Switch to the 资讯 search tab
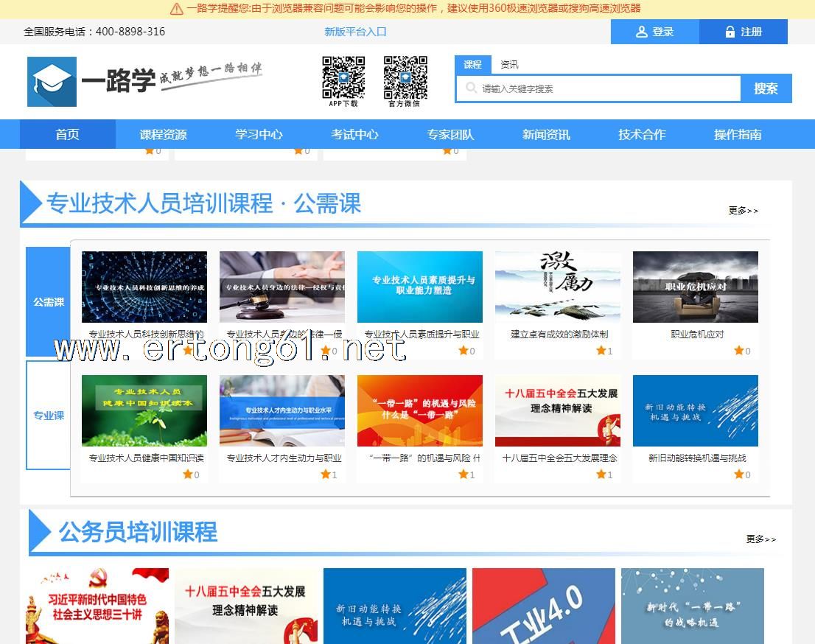 tap(509, 65)
